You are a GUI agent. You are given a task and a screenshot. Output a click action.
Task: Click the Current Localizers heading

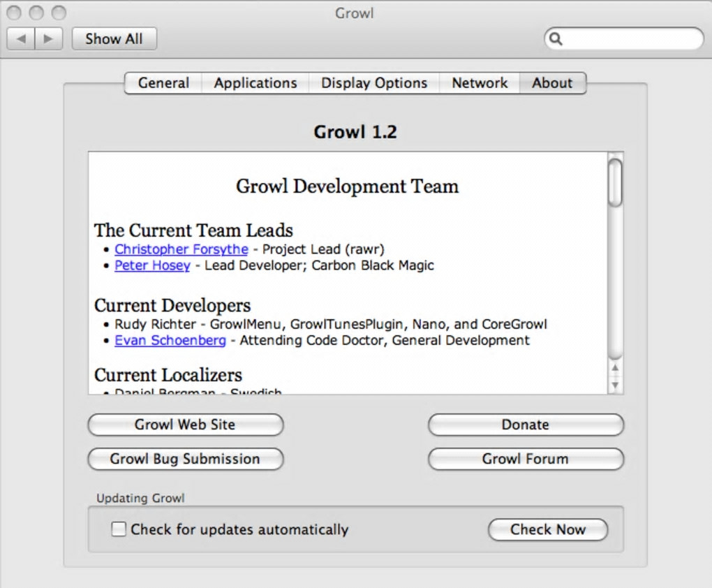coord(168,375)
